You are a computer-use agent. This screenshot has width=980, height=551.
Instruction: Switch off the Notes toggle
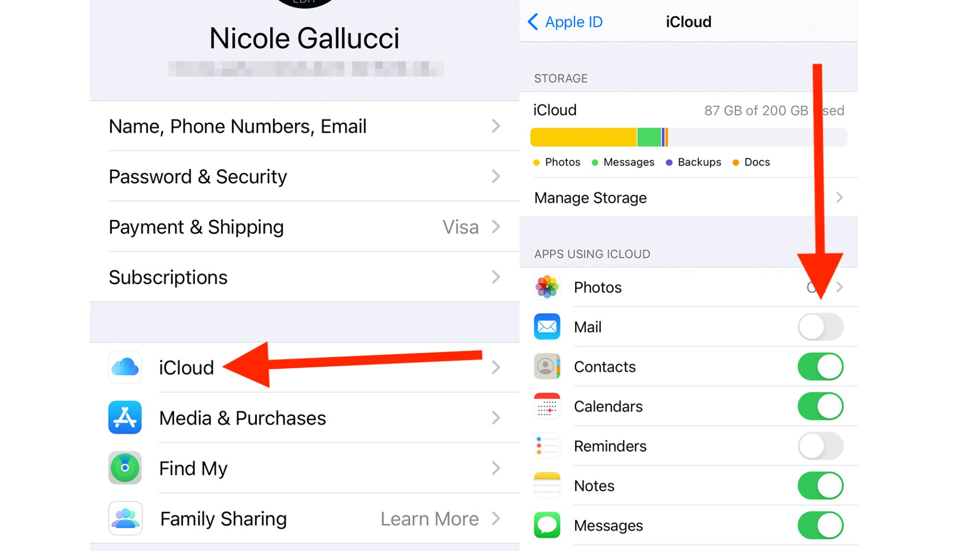click(x=821, y=485)
